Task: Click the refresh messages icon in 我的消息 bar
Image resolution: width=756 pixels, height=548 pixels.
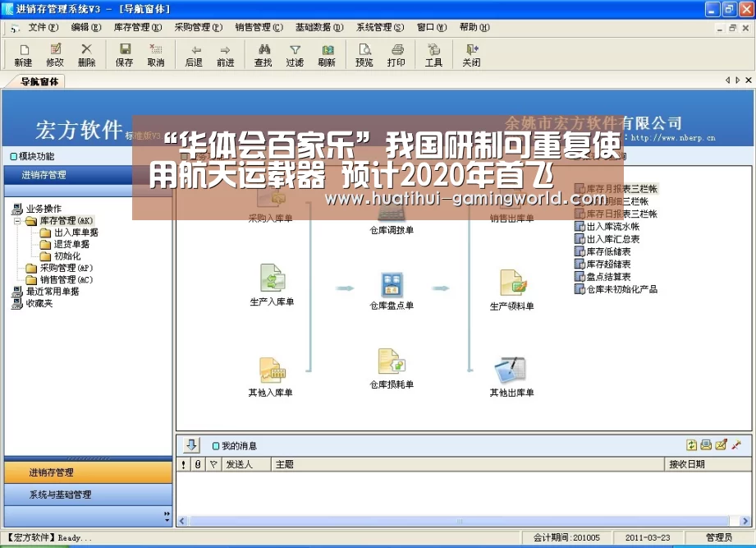Action: 691,444
